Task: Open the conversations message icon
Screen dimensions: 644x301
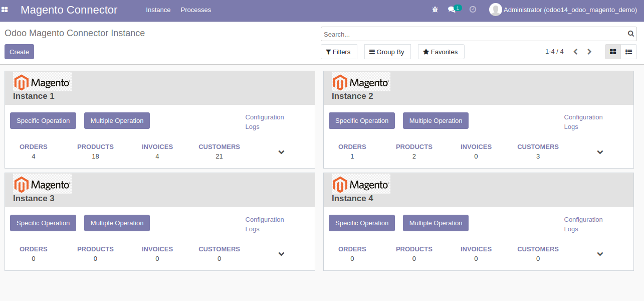Action: coord(452,10)
